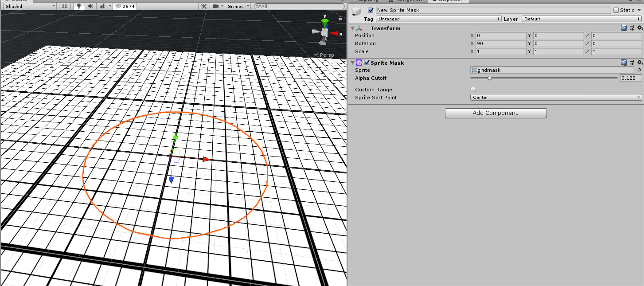The height and width of the screenshot is (286, 644).
Task: Open the Static flags dropdown arrow
Action: (x=639, y=10)
